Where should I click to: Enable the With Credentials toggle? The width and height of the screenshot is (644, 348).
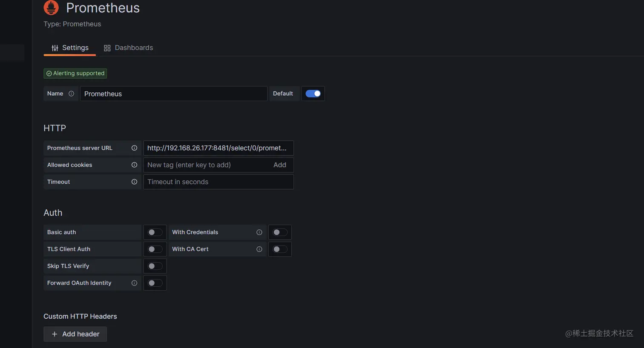pyautogui.click(x=280, y=232)
